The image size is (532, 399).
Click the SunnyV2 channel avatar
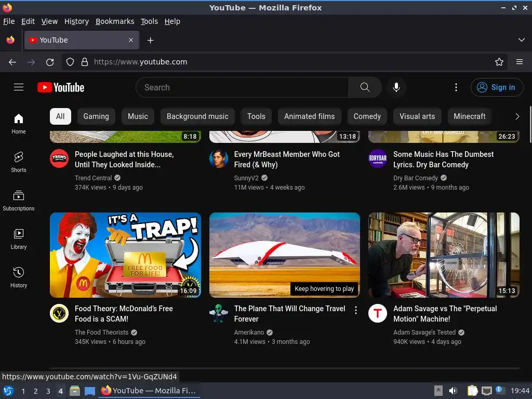pyautogui.click(x=219, y=158)
